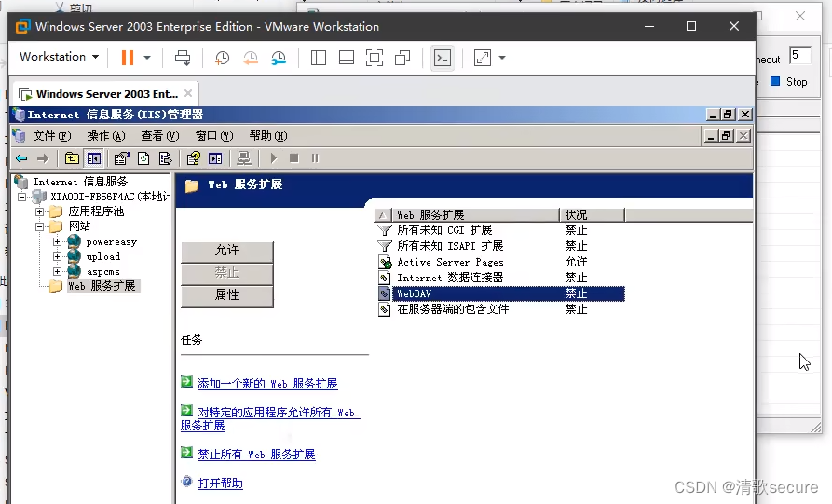Send Ctrl+Alt+Del to the virtual machine
Image resolution: width=832 pixels, height=504 pixels.
(x=183, y=58)
